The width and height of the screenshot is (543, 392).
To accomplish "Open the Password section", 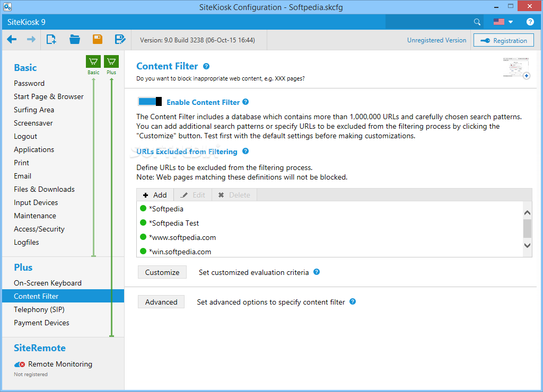I will [x=29, y=83].
